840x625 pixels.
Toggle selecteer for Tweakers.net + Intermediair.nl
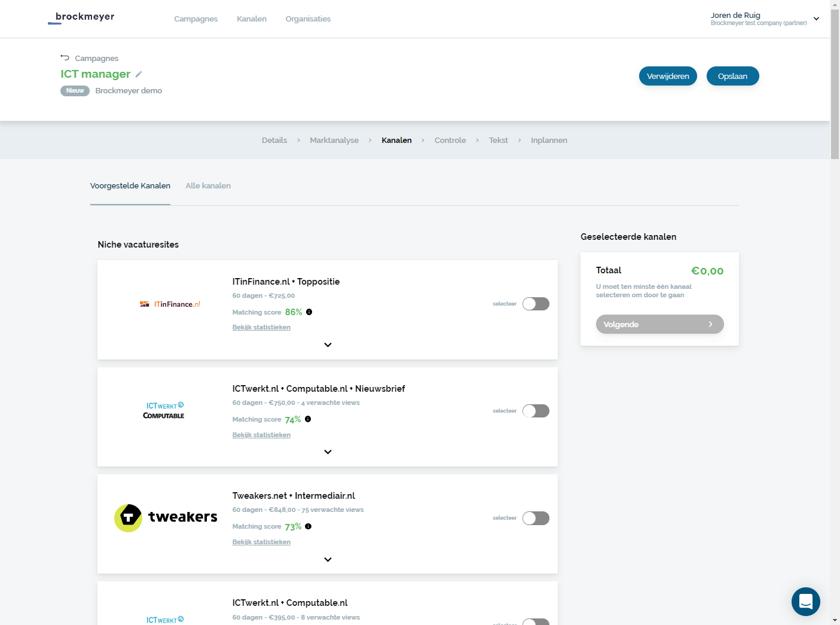[536, 518]
